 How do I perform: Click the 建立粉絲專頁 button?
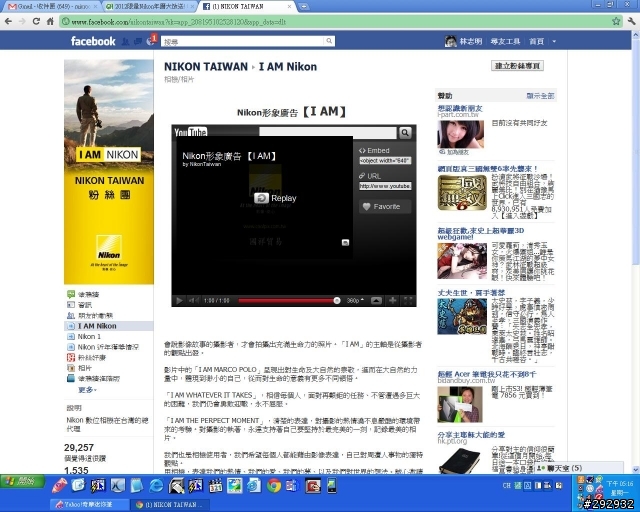[517, 66]
